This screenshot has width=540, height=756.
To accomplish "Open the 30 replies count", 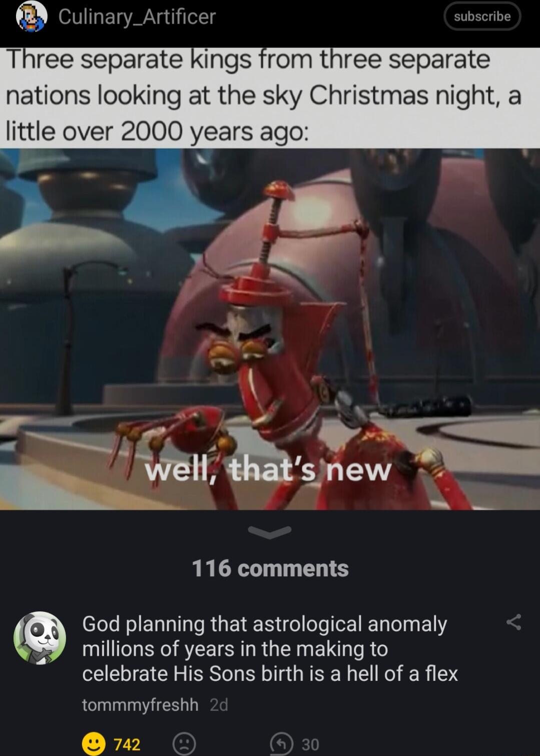I will pos(310,744).
